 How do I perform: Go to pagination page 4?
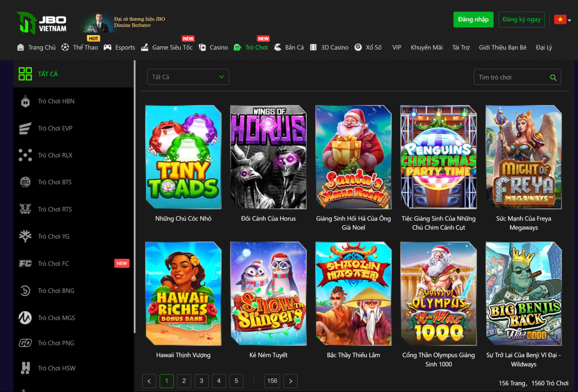click(219, 381)
